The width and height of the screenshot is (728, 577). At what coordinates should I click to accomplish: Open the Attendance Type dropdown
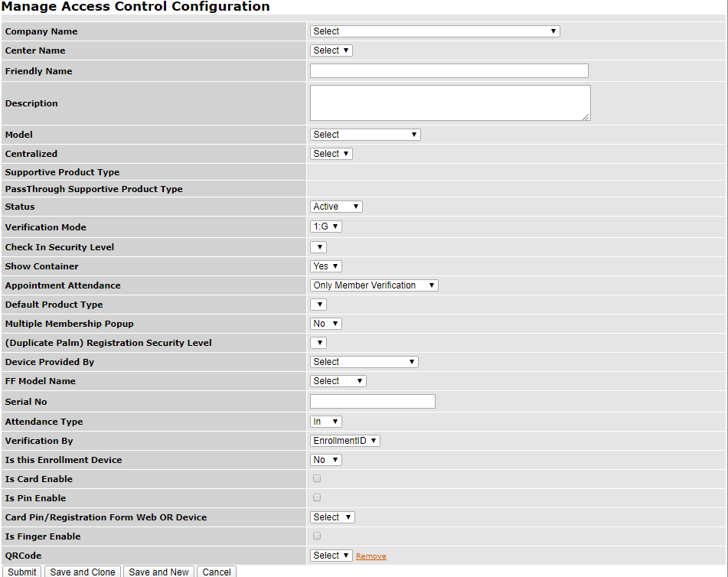point(326,422)
